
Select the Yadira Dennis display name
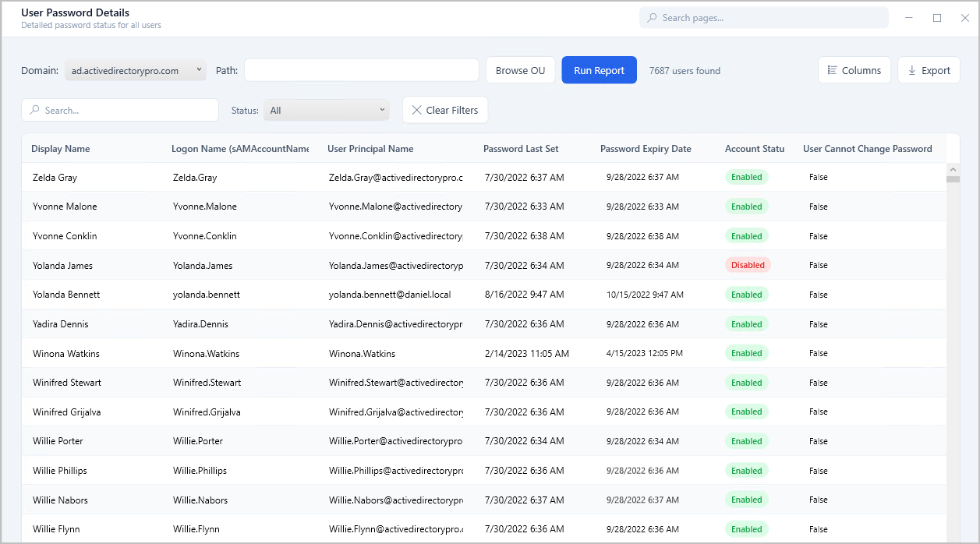point(61,324)
